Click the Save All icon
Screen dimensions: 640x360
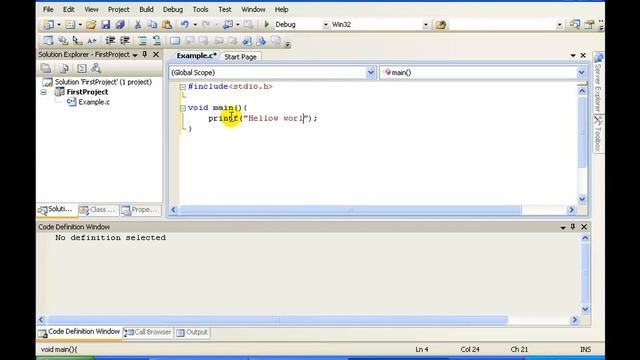(120, 24)
